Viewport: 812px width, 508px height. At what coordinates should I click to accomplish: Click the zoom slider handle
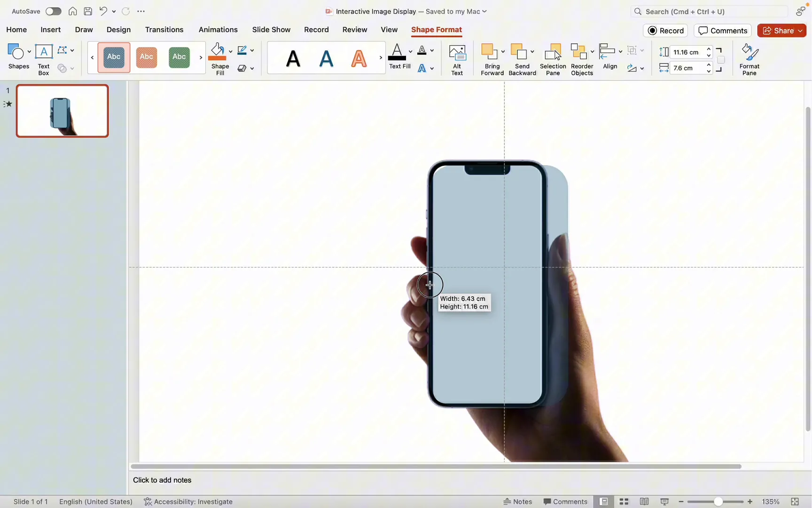tap(718, 502)
